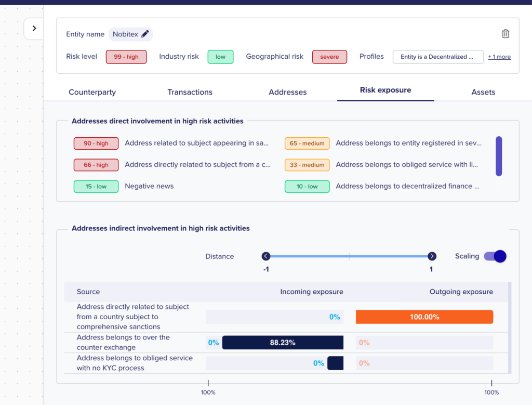Expand the sidebar with the chevron arrow
This screenshot has width=532, height=405.
[34, 28]
